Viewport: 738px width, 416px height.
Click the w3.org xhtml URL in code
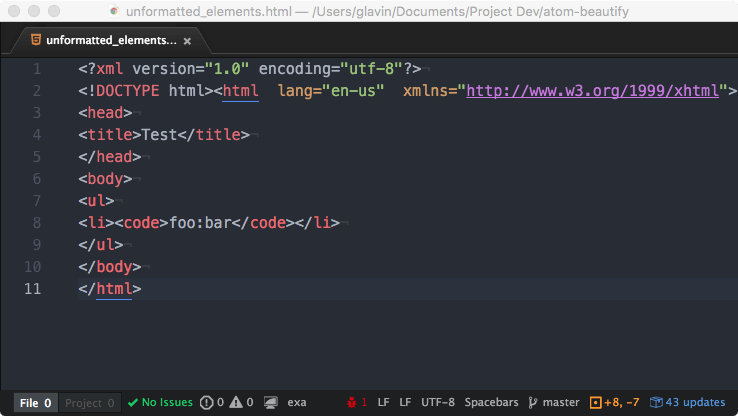tap(593, 91)
